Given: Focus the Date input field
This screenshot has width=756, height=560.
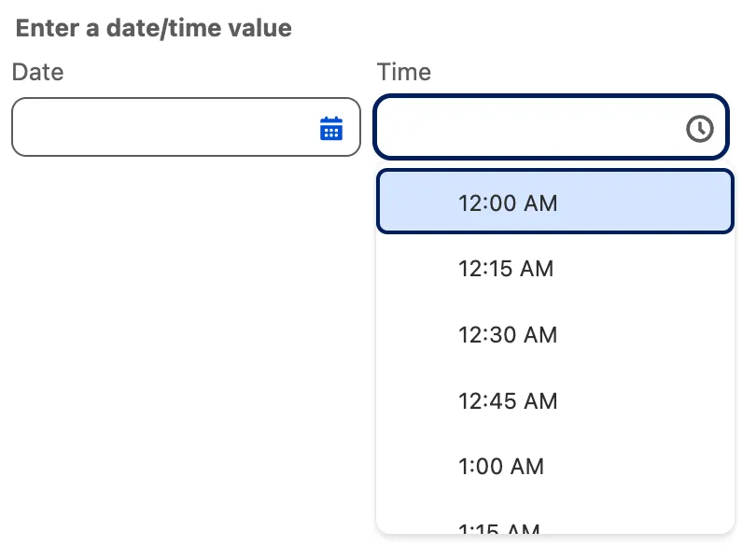Looking at the screenshot, I should tap(163, 128).
